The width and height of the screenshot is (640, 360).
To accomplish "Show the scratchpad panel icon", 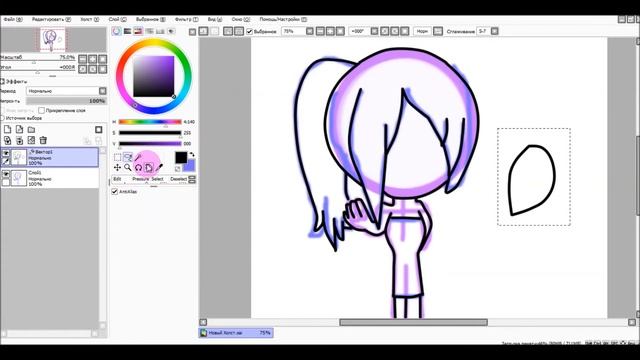I will click(x=171, y=31).
